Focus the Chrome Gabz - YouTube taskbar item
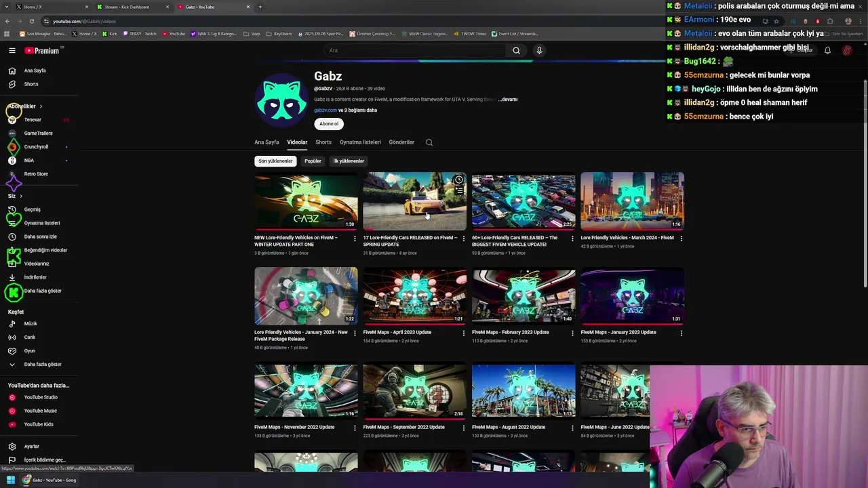Viewport: 868px width, 488px height. pyautogui.click(x=50, y=480)
